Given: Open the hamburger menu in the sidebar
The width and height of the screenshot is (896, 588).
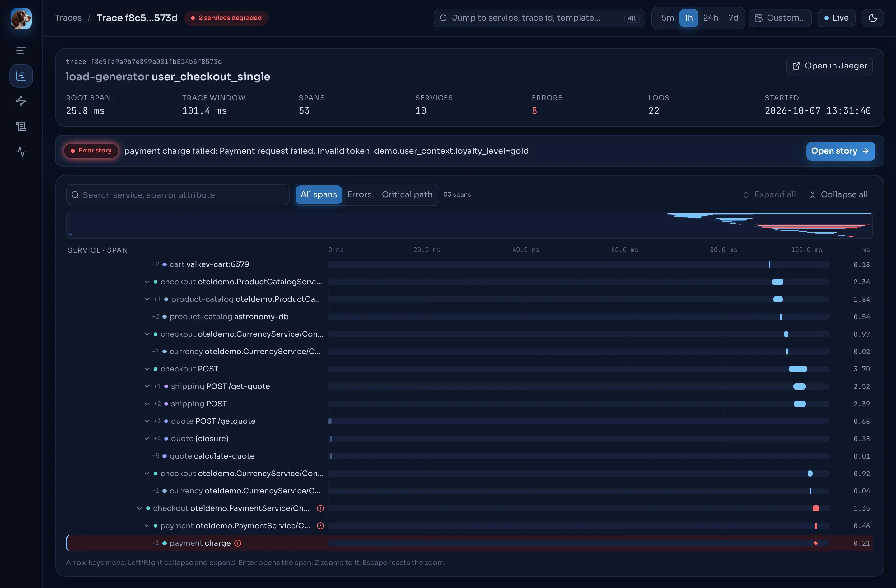Looking at the screenshot, I should coord(21,50).
